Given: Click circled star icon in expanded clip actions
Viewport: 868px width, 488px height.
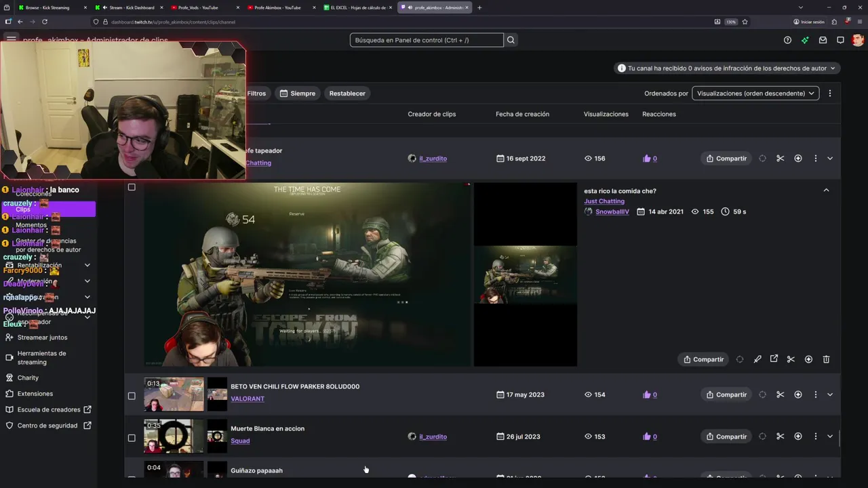Looking at the screenshot, I should 808,359.
